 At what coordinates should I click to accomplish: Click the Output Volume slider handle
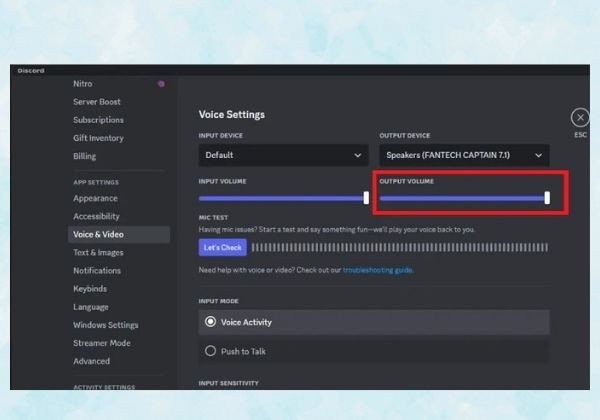click(547, 198)
